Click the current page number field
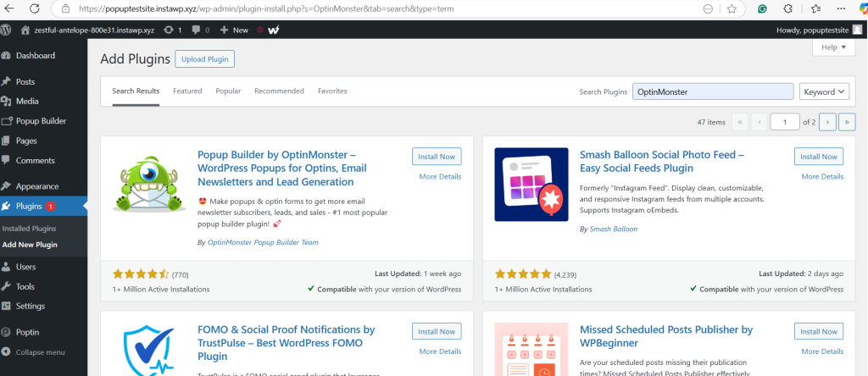Screen dimensions: 868x376 tap(784, 122)
